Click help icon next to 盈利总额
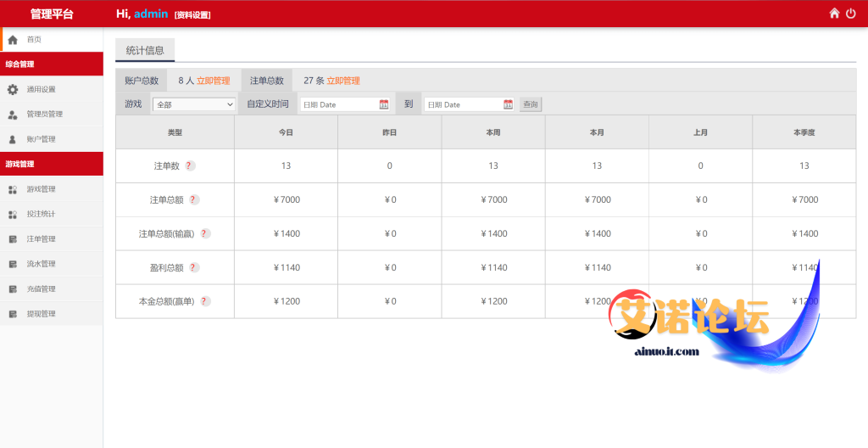The height and width of the screenshot is (448, 868). pos(194,267)
